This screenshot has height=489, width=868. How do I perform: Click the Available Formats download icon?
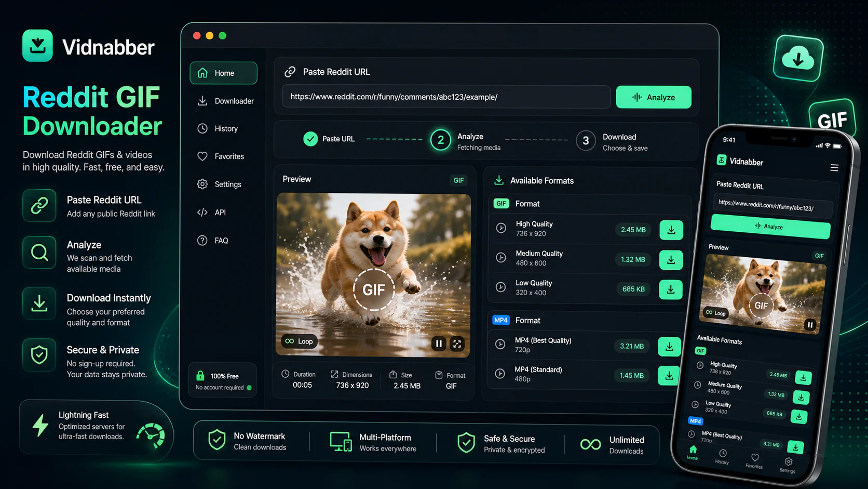[499, 180]
